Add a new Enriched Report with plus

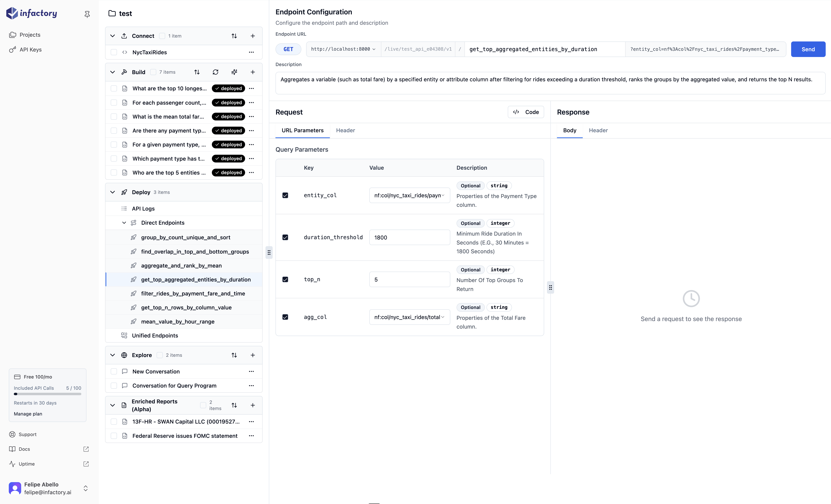[x=253, y=405]
